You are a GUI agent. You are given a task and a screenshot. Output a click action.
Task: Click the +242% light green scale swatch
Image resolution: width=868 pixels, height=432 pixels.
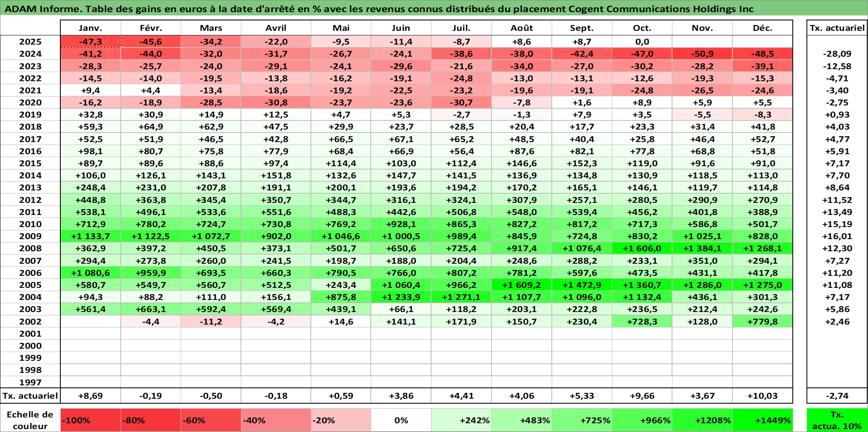[x=461, y=420]
